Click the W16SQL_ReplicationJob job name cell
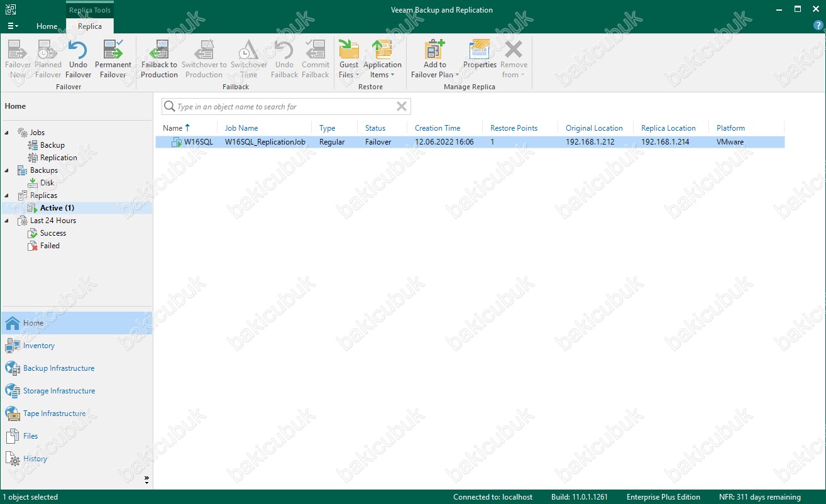This screenshot has height=504, width=826. coord(265,142)
